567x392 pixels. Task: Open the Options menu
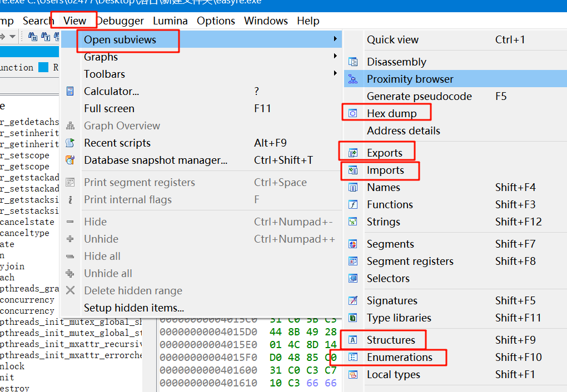[216, 21]
